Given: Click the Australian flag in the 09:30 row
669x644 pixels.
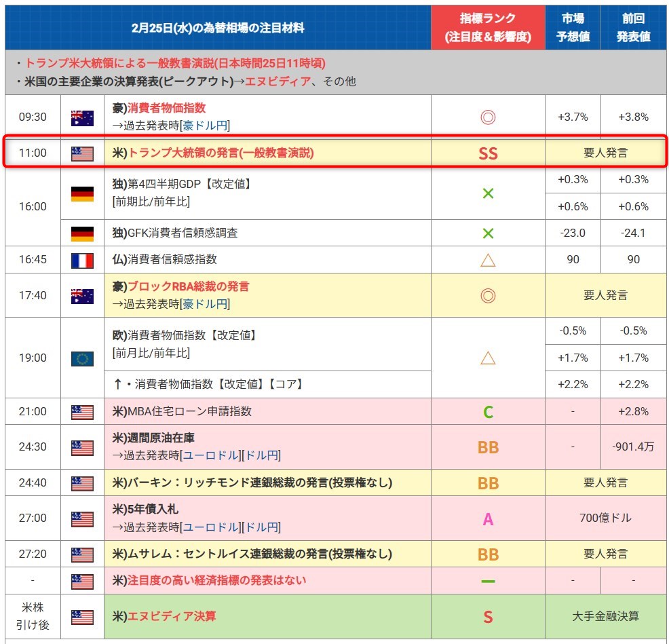Looking at the screenshot, I should click(x=82, y=117).
